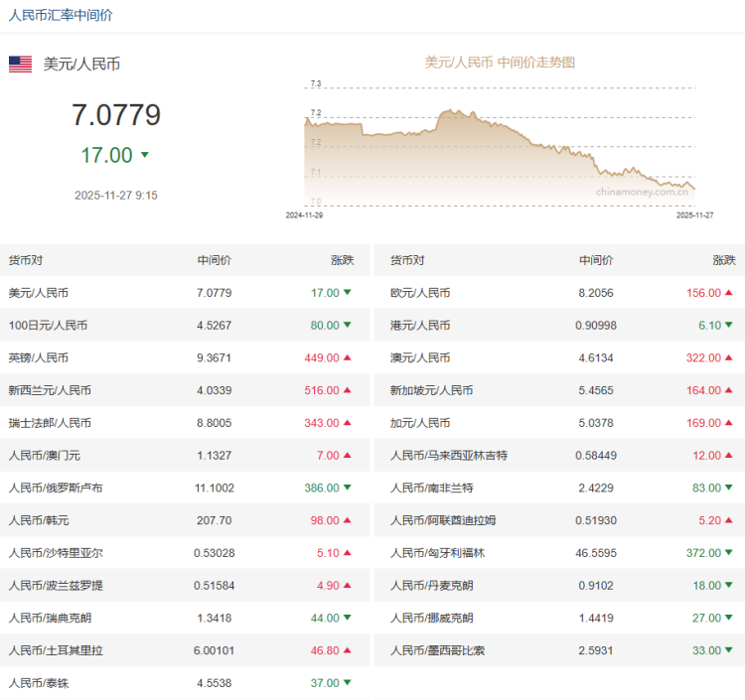Select the 美元/人民币 currency pair row
Image resolution: width=745 pixels, height=700 pixels.
coord(39,293)
